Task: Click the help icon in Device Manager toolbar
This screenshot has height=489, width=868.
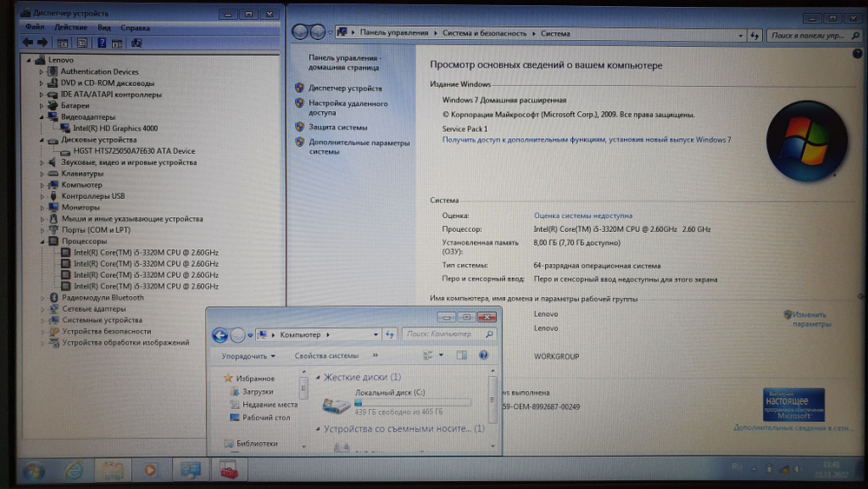Action: (102, 43)
